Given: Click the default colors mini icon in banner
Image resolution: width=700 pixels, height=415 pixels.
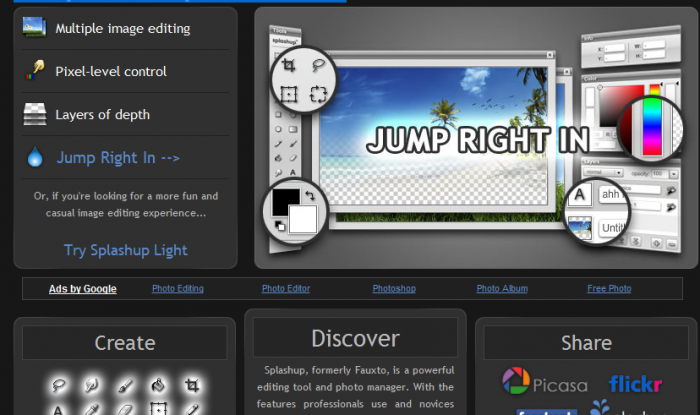Looking at the screenshot, I should (279, 226).
